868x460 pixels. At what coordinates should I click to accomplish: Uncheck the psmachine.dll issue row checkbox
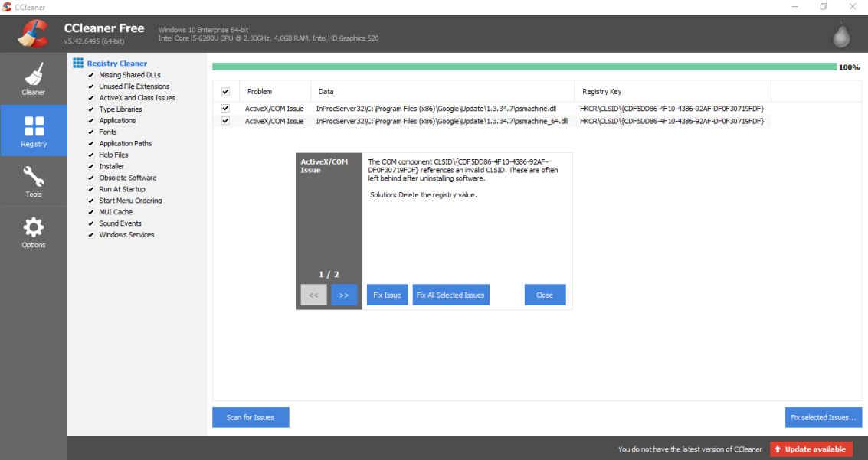coord(225,109)
